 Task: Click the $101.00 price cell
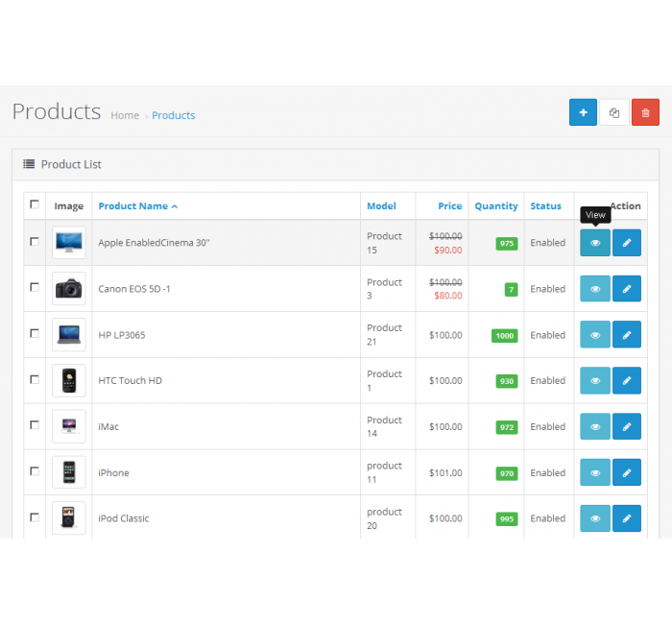tap(445, 472)
